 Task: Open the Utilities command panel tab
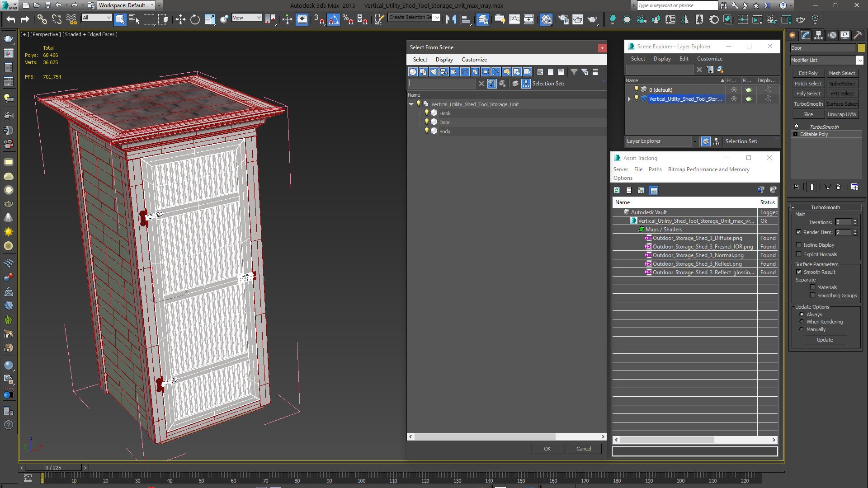(858, 35)
